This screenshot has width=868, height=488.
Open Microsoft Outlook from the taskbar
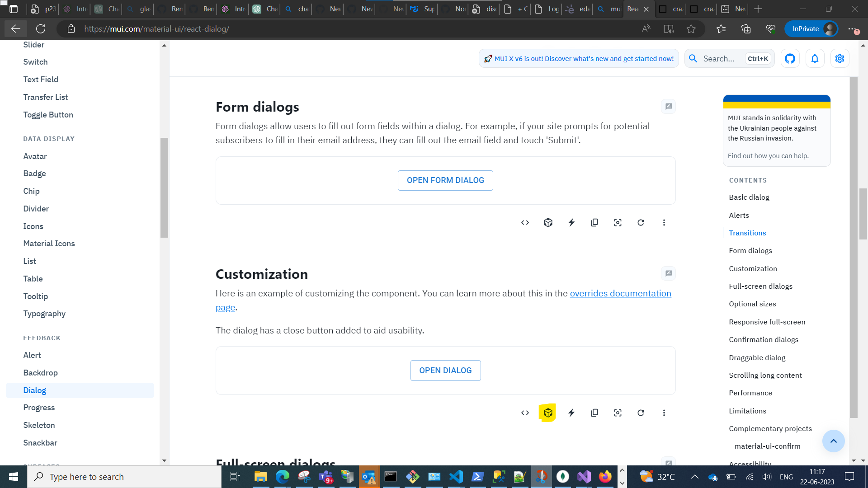click(x=369, y=477)
